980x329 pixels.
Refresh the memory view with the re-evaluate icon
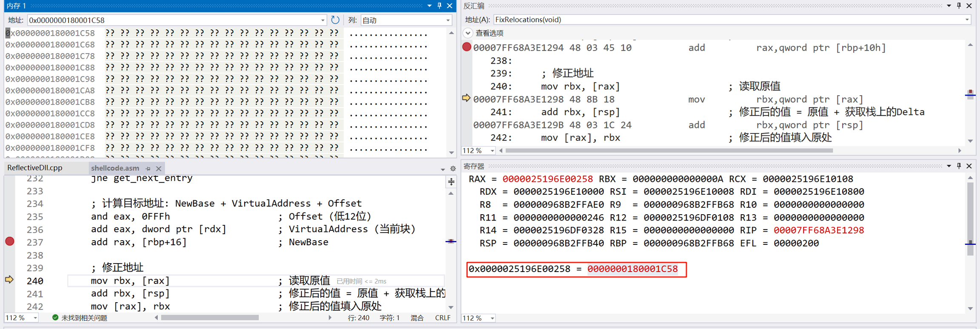[335, 20]
